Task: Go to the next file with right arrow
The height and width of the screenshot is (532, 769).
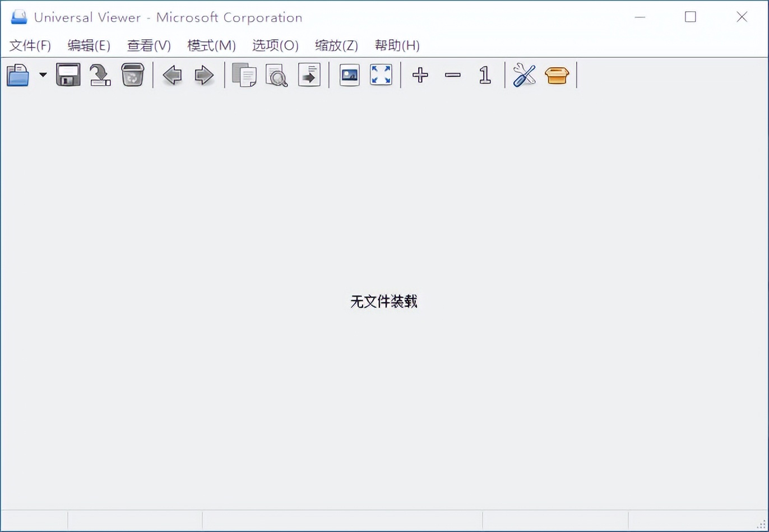Action: [x=205, y=74]
